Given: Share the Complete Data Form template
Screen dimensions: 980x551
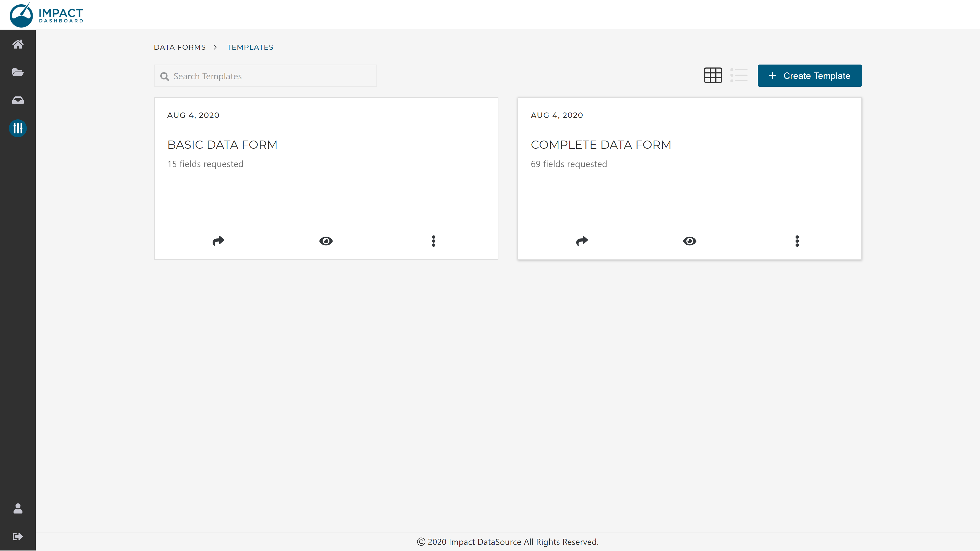Looking at the screenshot, I should click(x=582, y=241).
